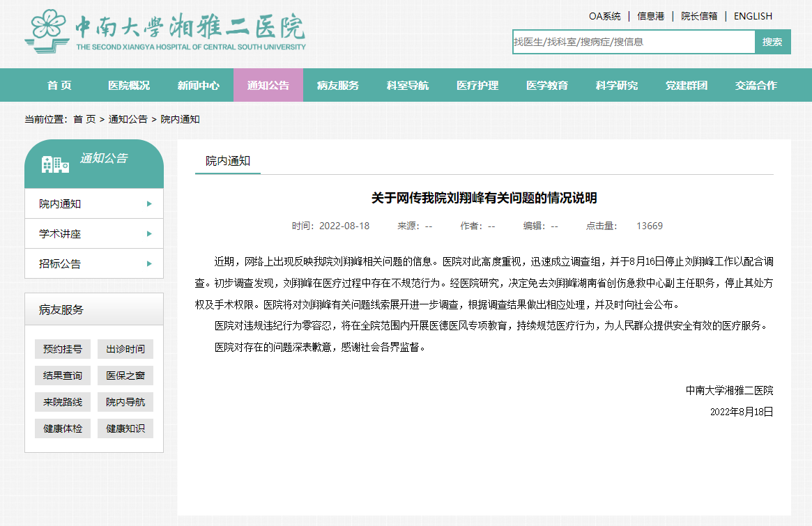812x526 pixels.
Task: Click the 病友服务 panel heading
Action: 61,309
